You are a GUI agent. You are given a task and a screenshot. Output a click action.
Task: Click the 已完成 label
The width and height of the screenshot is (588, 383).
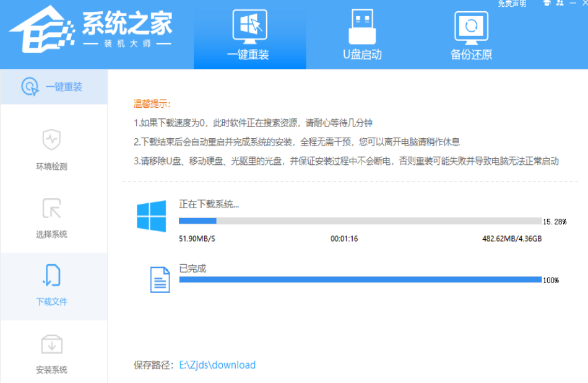[x=192, y=268]
